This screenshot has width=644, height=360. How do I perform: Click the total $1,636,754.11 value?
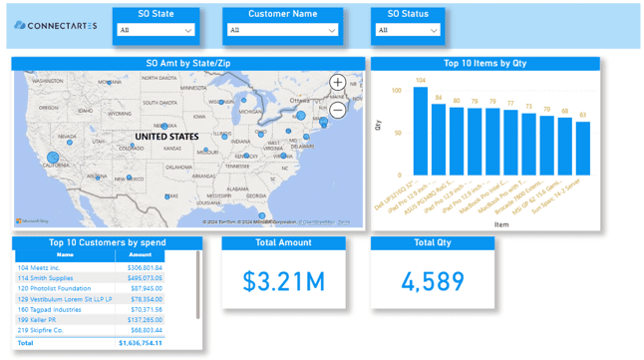(x=141, y=343)
